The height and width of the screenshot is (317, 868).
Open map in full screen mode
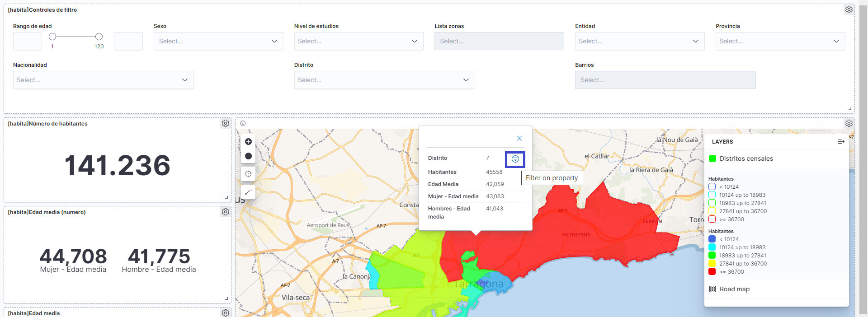[248, 192]
